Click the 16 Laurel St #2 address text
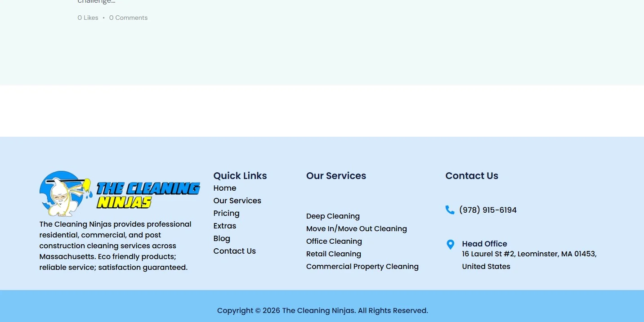Screen dimensions: 644x322 (x=529, y=260)
